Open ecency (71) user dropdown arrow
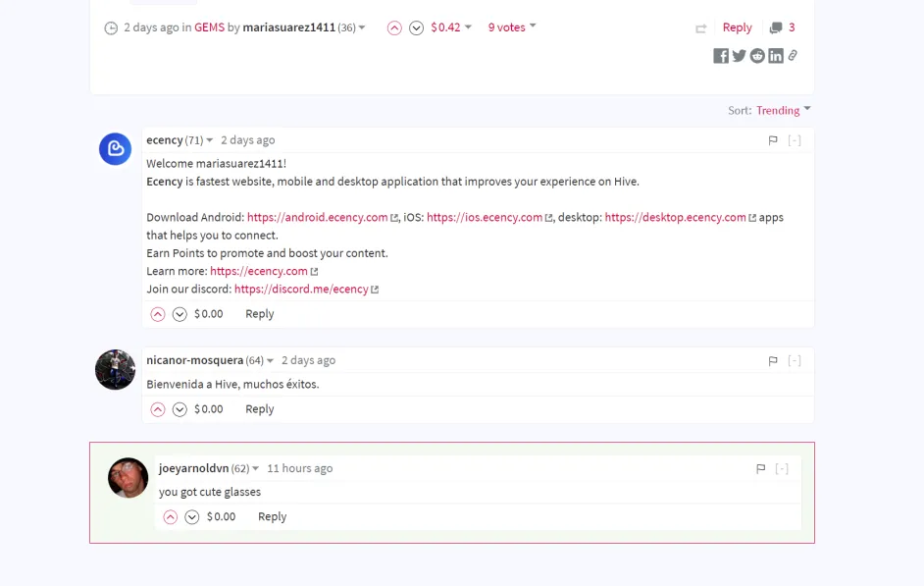Image resolution: width=924 pixels, height=586 pixels. click(209, 140)
